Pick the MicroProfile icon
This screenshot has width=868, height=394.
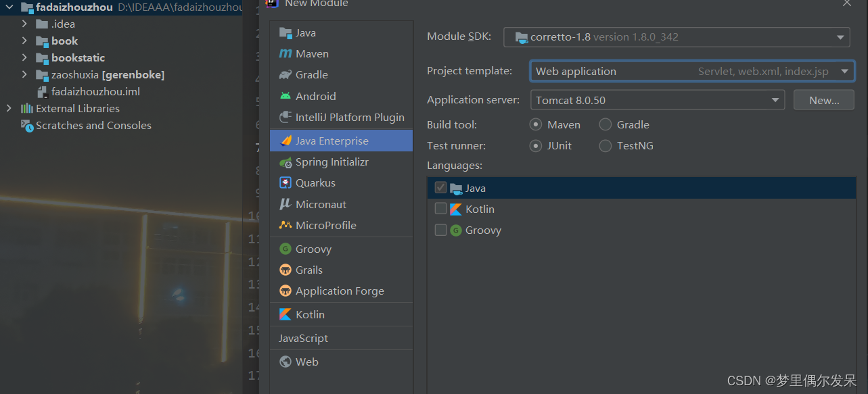(x=285, y=225)
